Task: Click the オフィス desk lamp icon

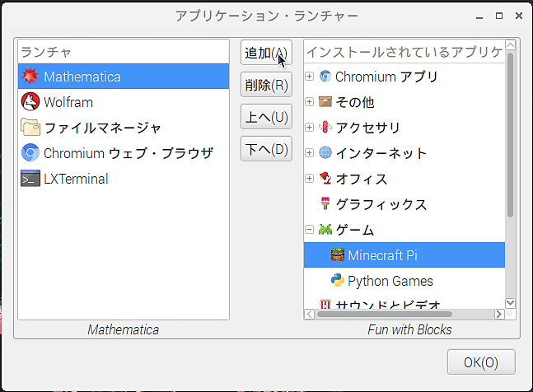Action: pos(325,178)
